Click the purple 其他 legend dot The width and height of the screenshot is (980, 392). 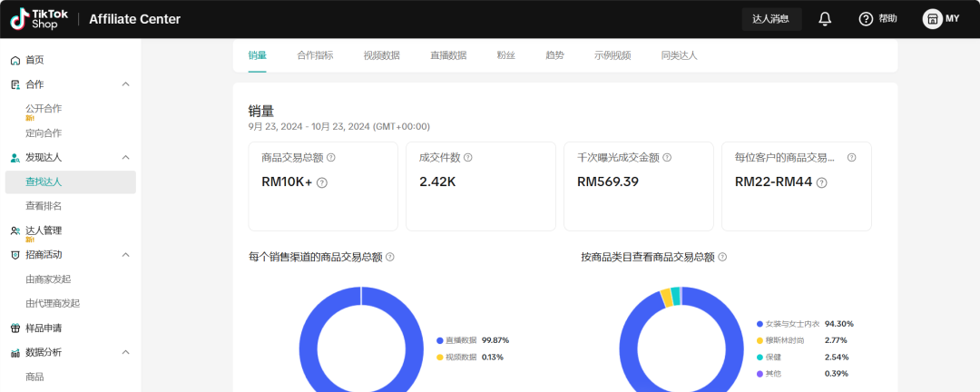(760, 374)
